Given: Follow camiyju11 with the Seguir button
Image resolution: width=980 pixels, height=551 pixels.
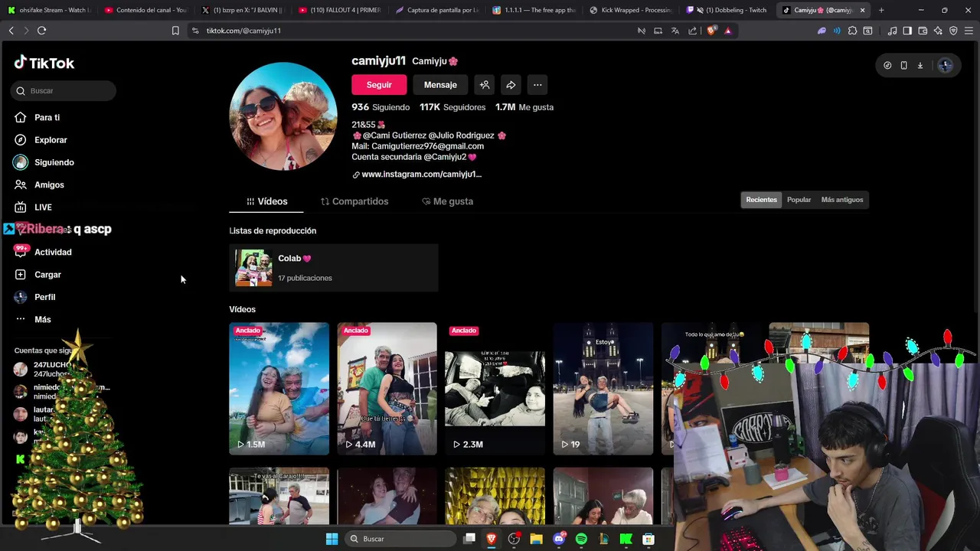Looking at the screenshot, I should point(379,85).
